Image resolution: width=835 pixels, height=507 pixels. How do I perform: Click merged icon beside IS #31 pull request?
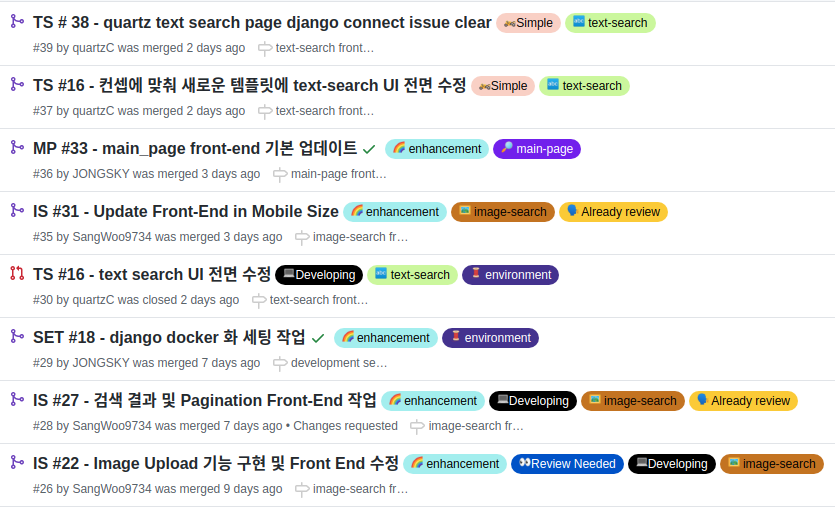click(17, 210)
